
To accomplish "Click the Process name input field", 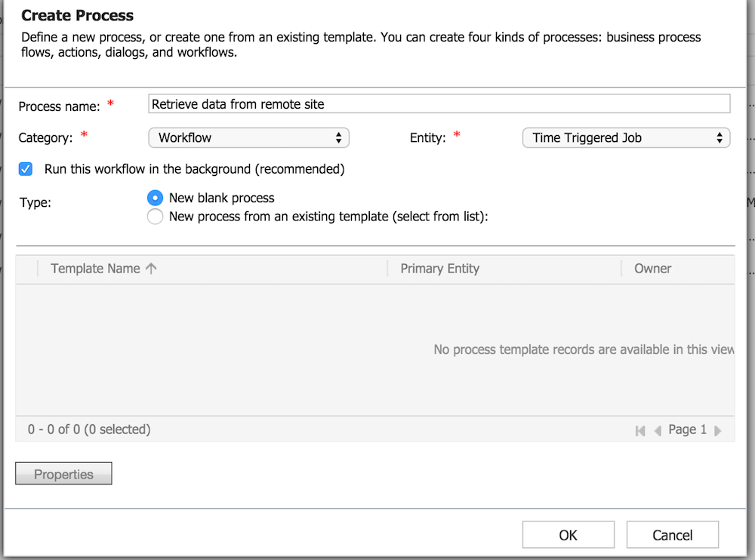I will (x=439, y=104).
